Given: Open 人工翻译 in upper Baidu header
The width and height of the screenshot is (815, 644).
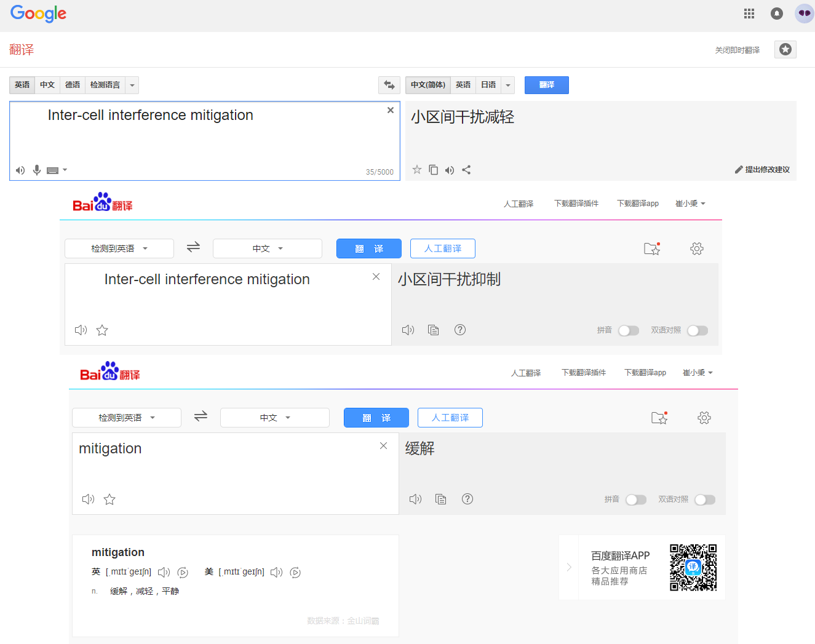Looking at the screenshot, I should (519, 204).
